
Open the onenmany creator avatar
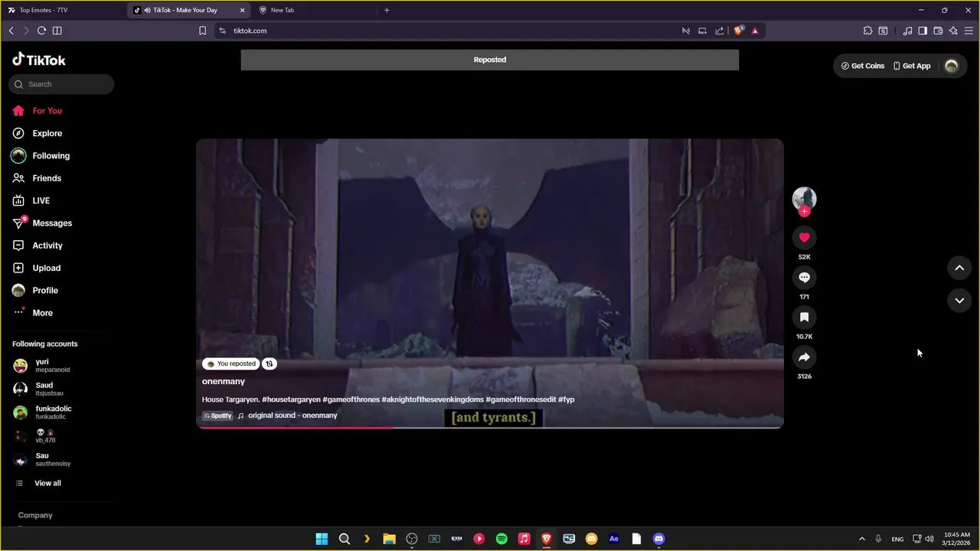(804, 198)
